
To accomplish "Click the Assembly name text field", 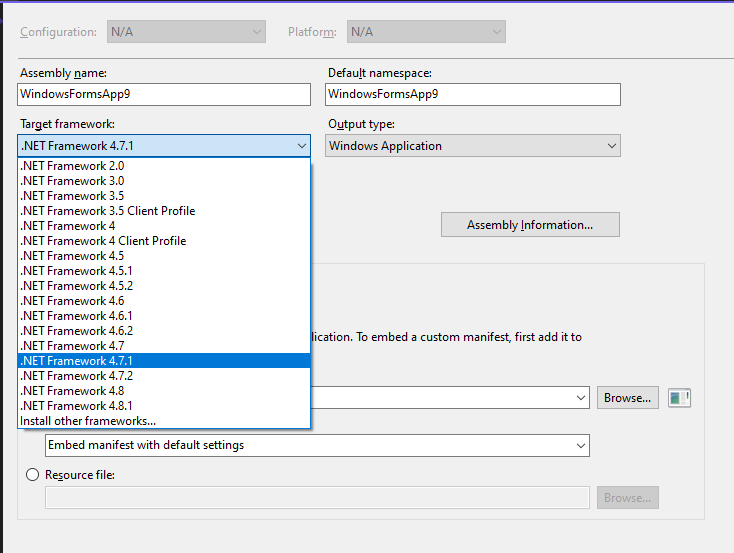I will (x=164, y=94).
